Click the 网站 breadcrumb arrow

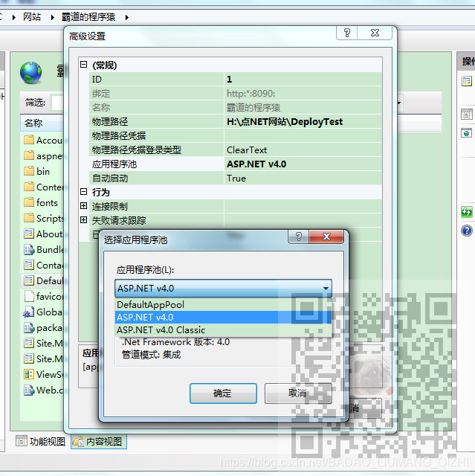(x=53, y=18)
